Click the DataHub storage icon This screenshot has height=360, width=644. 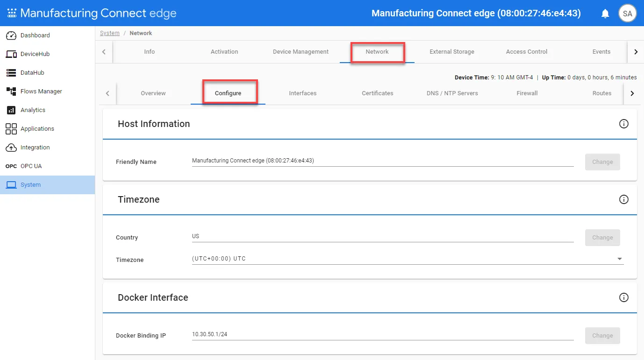click(11, 73)
